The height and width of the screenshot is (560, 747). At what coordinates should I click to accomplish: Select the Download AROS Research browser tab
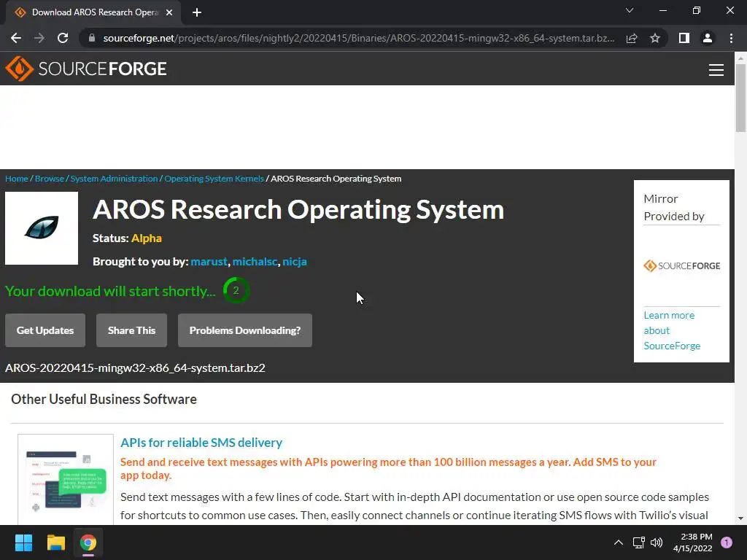[x=93, y=13]
